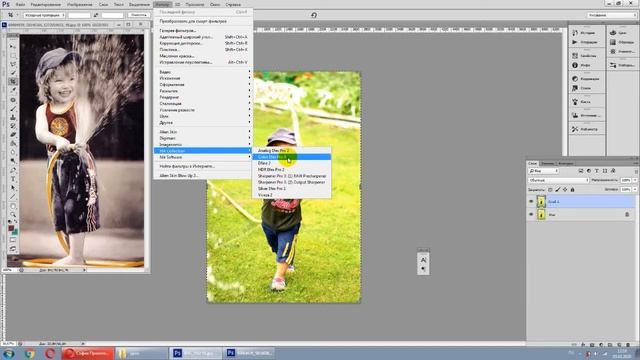640x360 pixels.
Task: Open Google Chrome from the taskbar
Action: pos(30,353)
